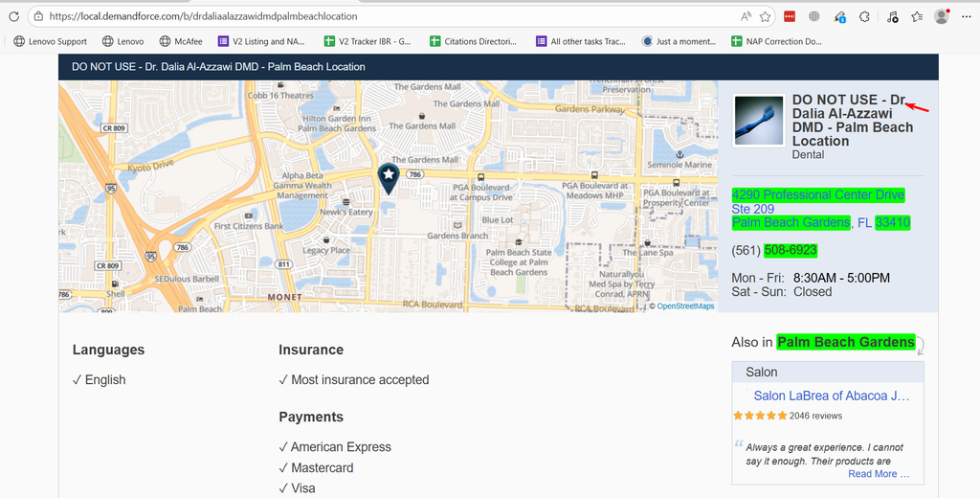Open the McAfee bookmark
980x498 pixels.
pyautogui.click(x=181, y=41)
